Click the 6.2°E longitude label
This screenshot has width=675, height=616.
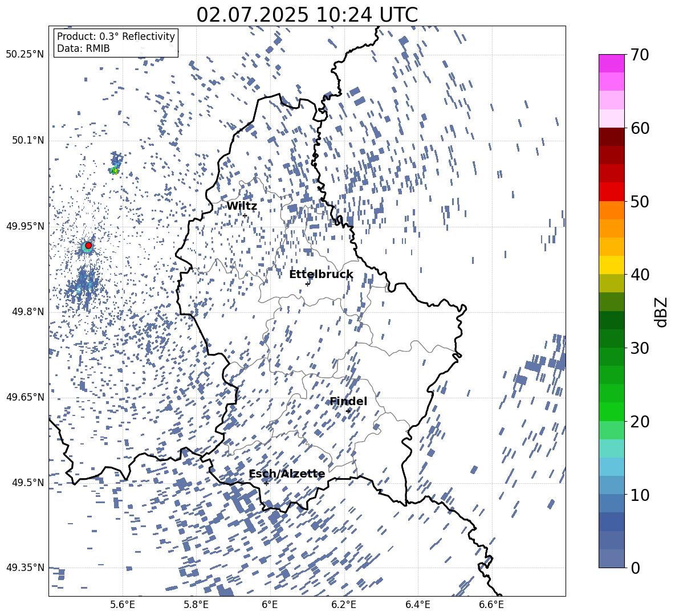click(x=344, y=605)
